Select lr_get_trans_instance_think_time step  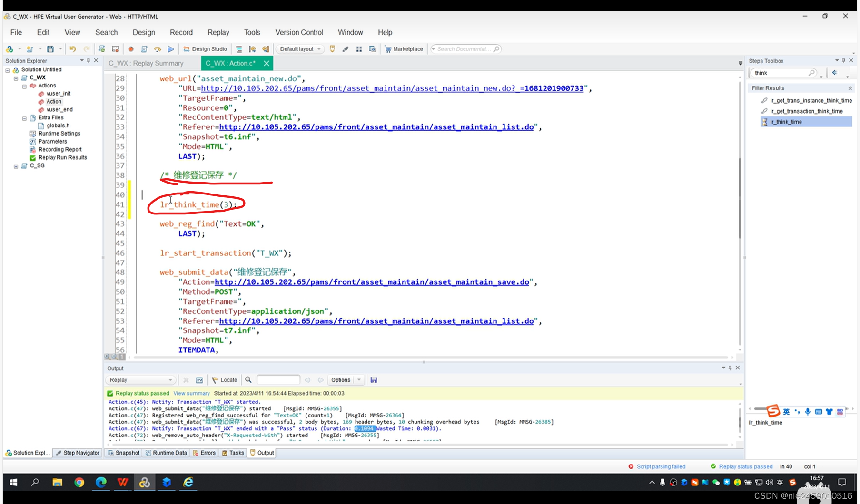click(x=811, y=100)
